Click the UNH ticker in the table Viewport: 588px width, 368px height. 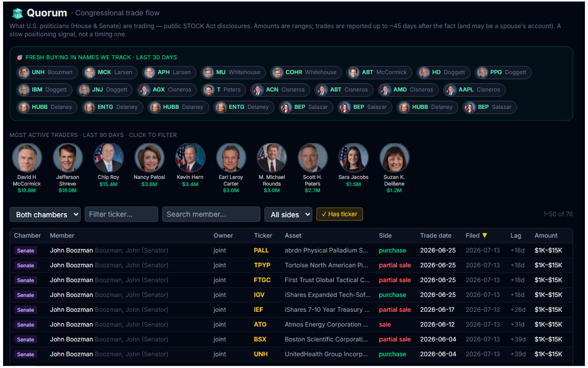click(x=261, y=354)
